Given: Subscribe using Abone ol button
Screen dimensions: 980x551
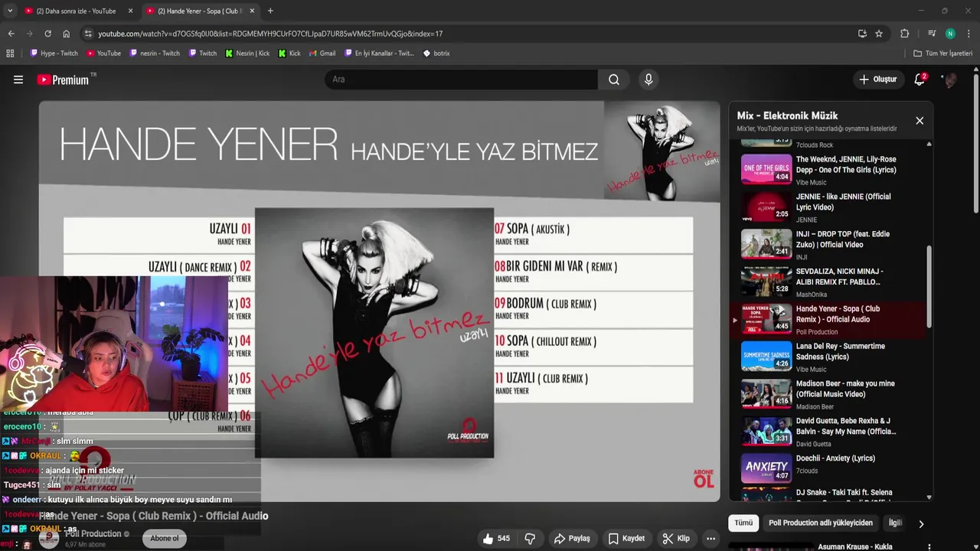Looking at the screenshot, I should (165, 539).
